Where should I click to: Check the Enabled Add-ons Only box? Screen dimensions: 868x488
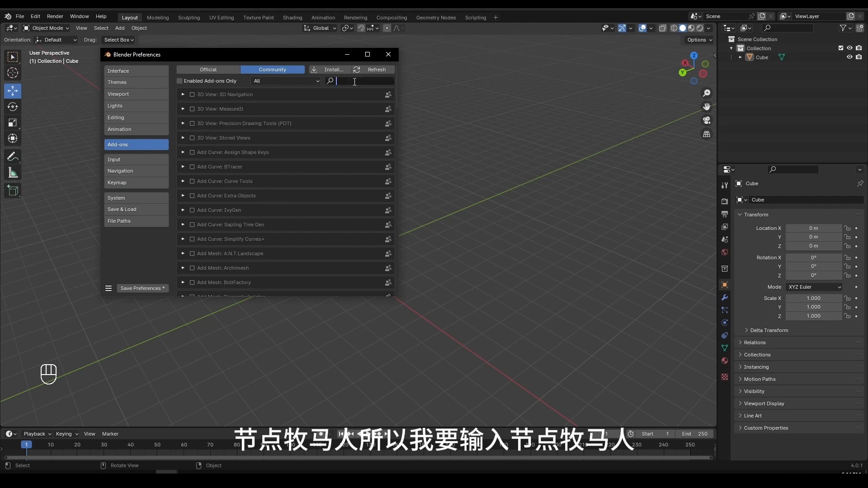(x=180, y=81)
